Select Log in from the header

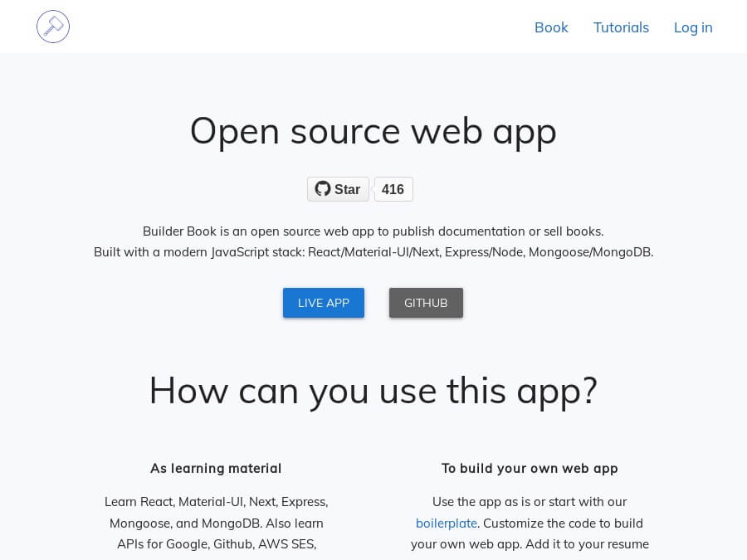pyautogui.click(x=693, y=27)
